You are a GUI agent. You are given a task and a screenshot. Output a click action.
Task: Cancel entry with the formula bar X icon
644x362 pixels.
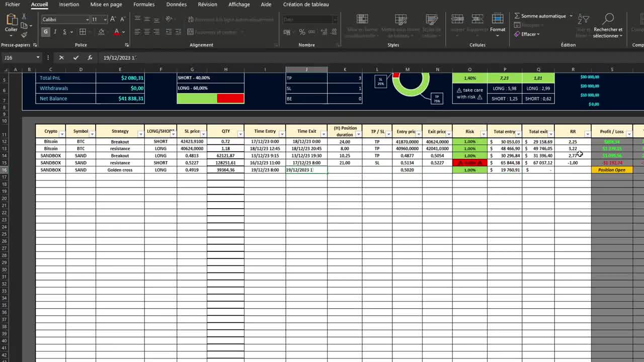click(x=61, y=57)
